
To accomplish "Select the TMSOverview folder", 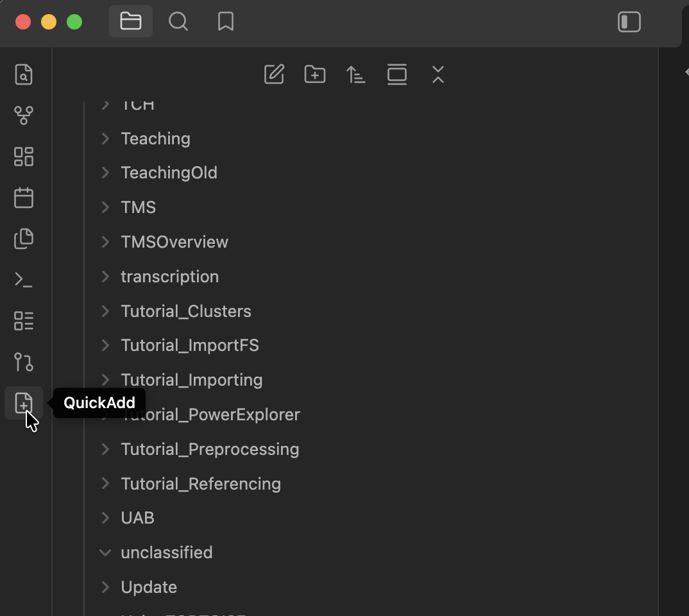I will (174, 242).
